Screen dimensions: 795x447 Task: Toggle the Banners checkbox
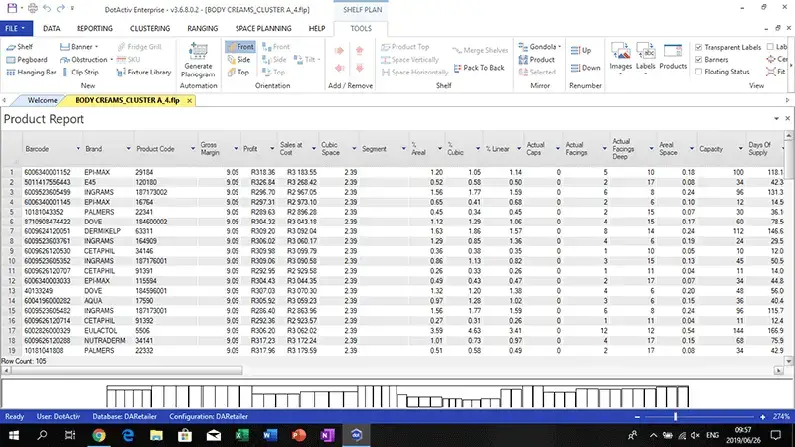click(700, 59)
